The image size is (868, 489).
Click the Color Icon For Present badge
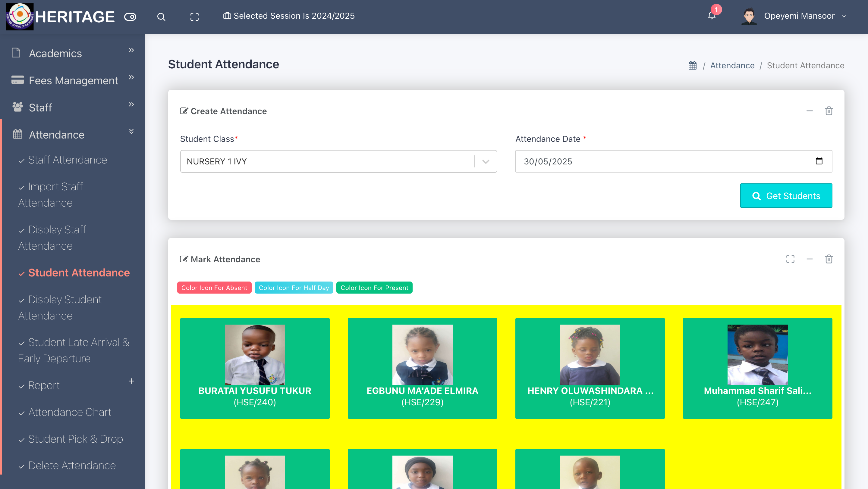374,288
